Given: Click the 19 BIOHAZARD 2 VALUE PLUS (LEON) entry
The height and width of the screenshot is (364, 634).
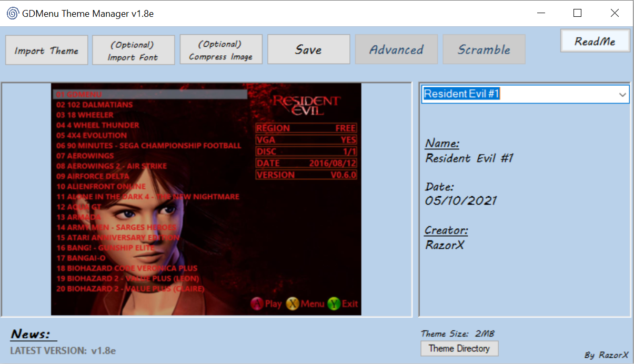Looking at the screenshot, I should (x=128, y=279).
